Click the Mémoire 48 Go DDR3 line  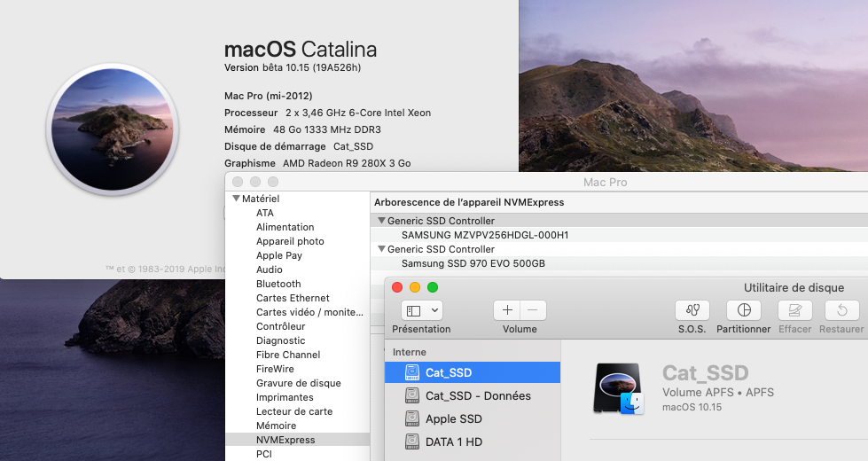(302, 129)
